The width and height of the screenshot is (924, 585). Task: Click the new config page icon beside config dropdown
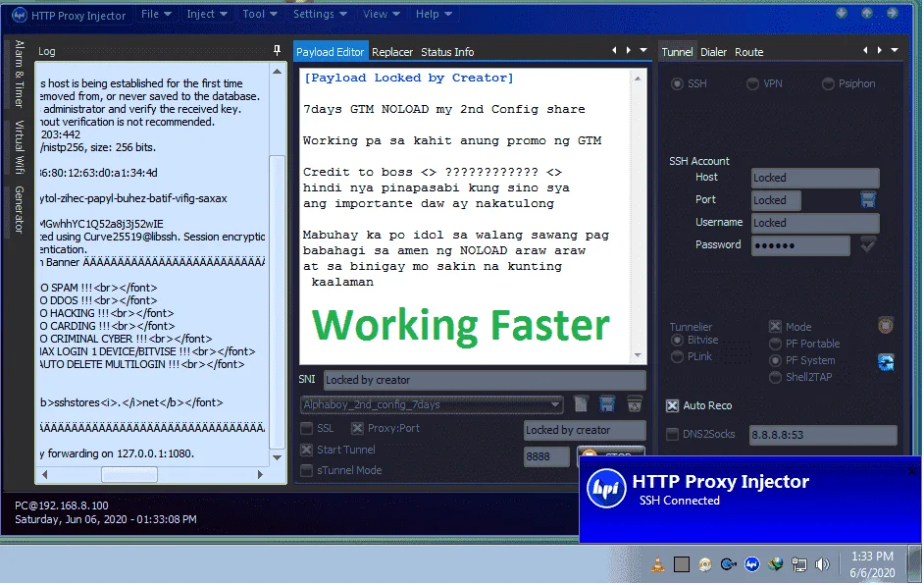tap(581, 404)
